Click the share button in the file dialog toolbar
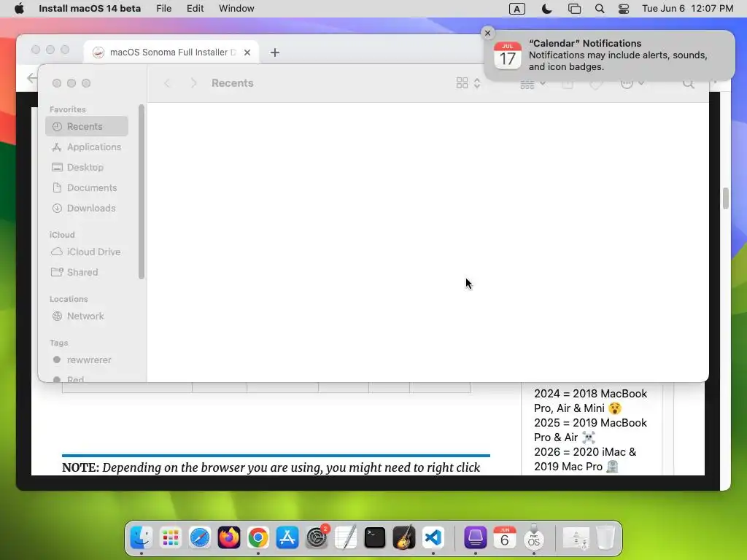The width and height of the screenshot is (747, 560). click(568, 84)
